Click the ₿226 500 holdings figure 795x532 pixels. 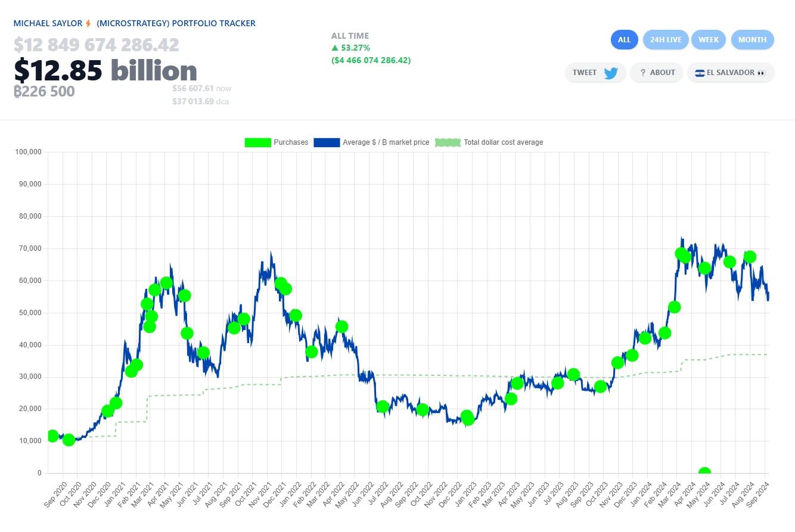click(44, 92)
